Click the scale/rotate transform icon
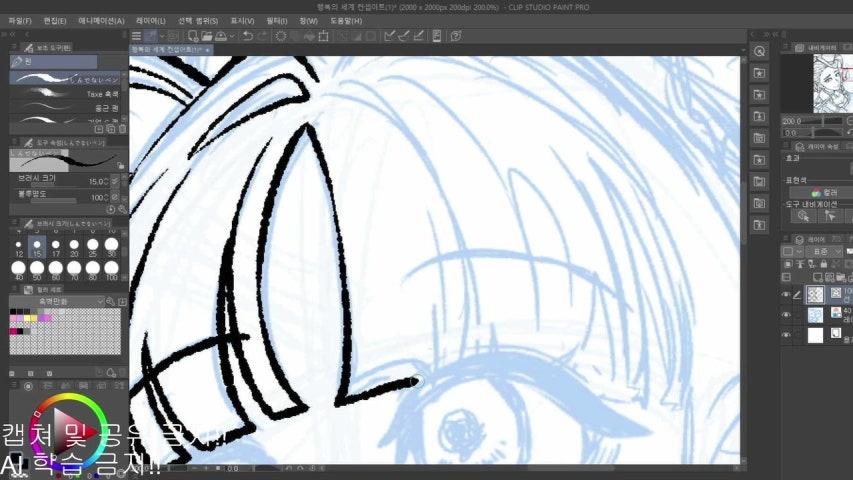Image resolution: width=853 pixels, height=480 pixels. coord(324,36)
